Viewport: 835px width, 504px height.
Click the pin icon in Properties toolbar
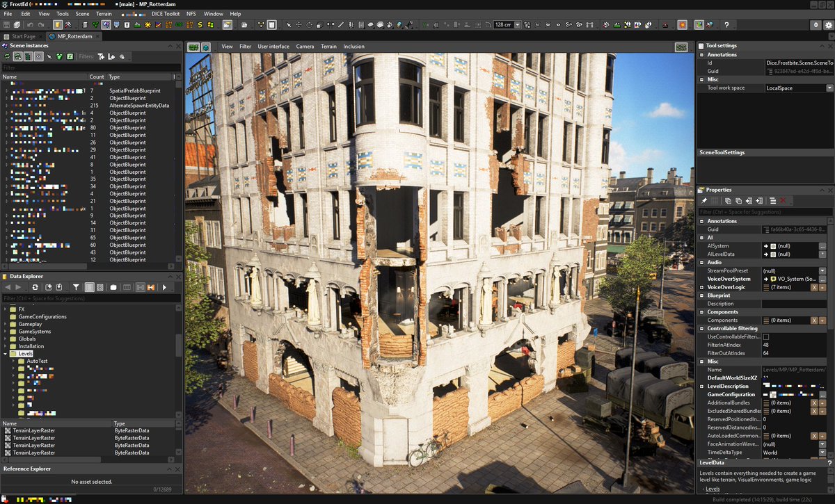coord(704,200)
